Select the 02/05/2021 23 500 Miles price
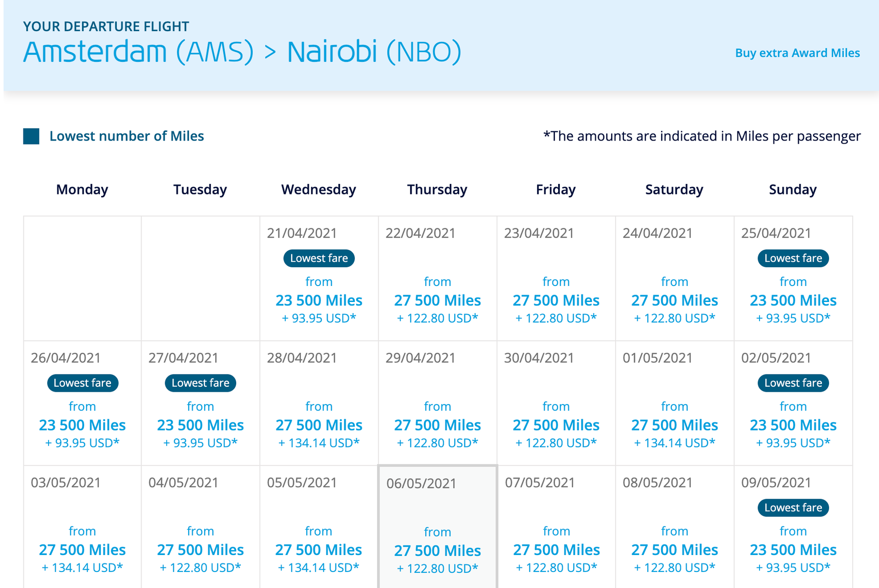879x588 pixels. [x=793, y=425]
